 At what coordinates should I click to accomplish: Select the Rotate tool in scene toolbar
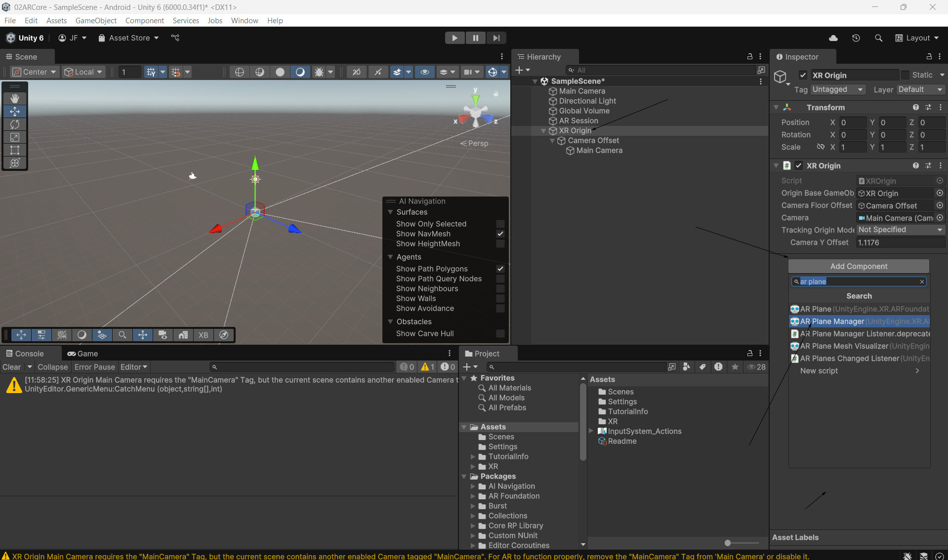click(x=15, y=124)
